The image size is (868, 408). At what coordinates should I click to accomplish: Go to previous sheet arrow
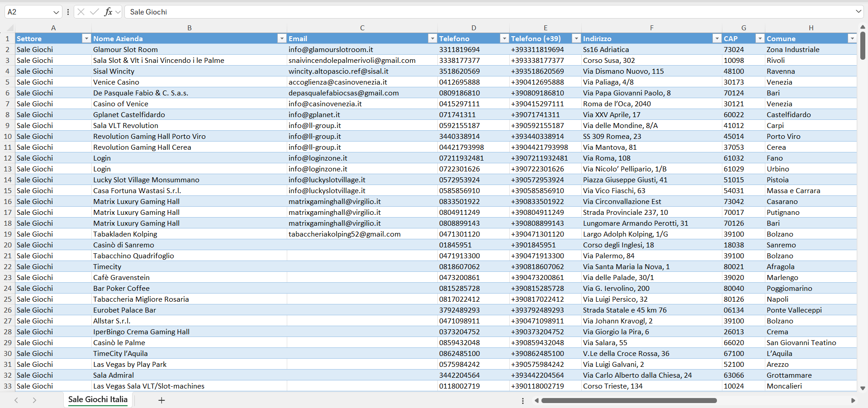pos(16,400)
